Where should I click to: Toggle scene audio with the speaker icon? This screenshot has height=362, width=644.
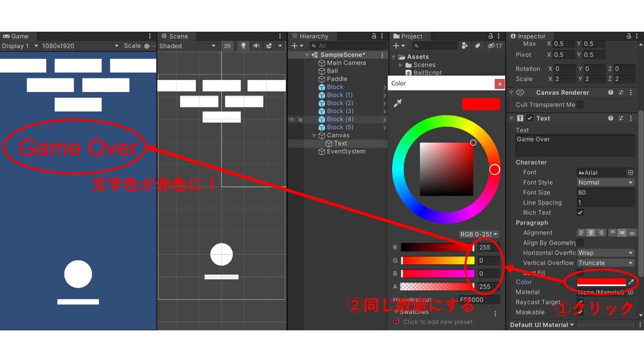click(257, 46)
